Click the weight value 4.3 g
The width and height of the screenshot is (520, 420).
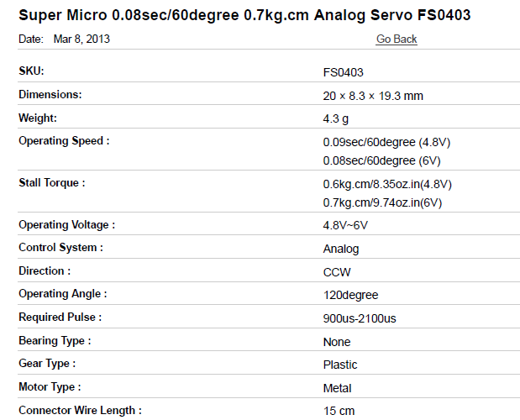click(x=337, y=118)
